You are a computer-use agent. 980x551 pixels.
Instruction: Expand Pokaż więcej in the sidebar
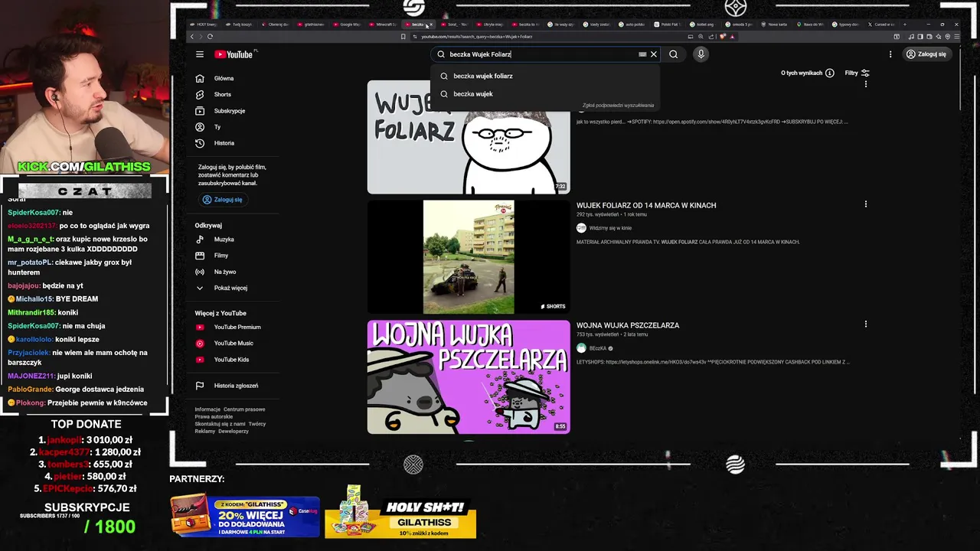pyautogui.click(x=230, y=288)
